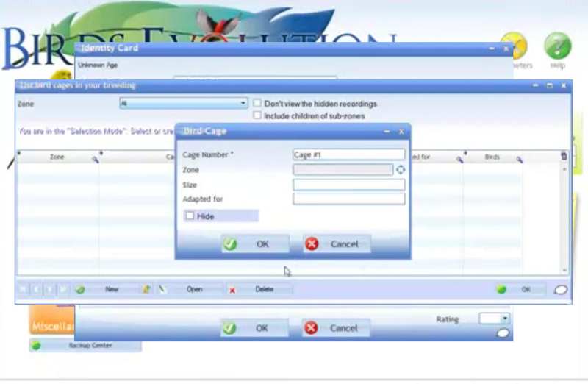Click search icon in Adapted for column header
The height and width of the screenshot is (384, 588).
click(459, 160)
